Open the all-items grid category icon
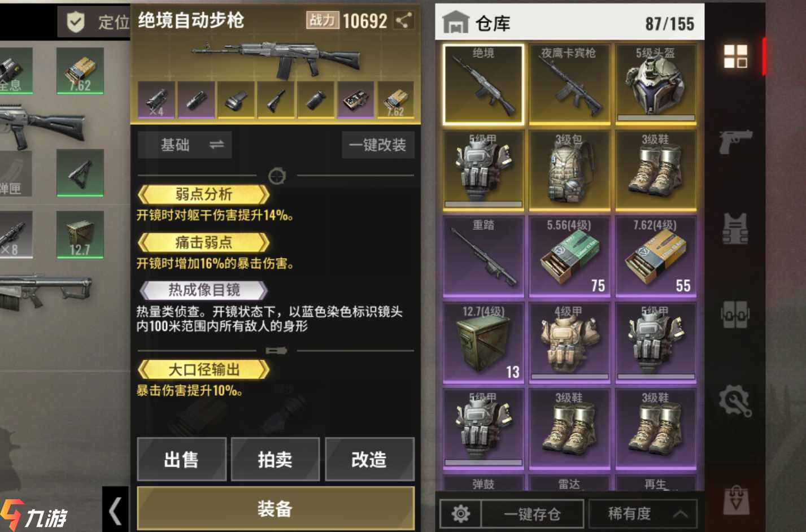This screenshot has width=806, height=532. 735,56
